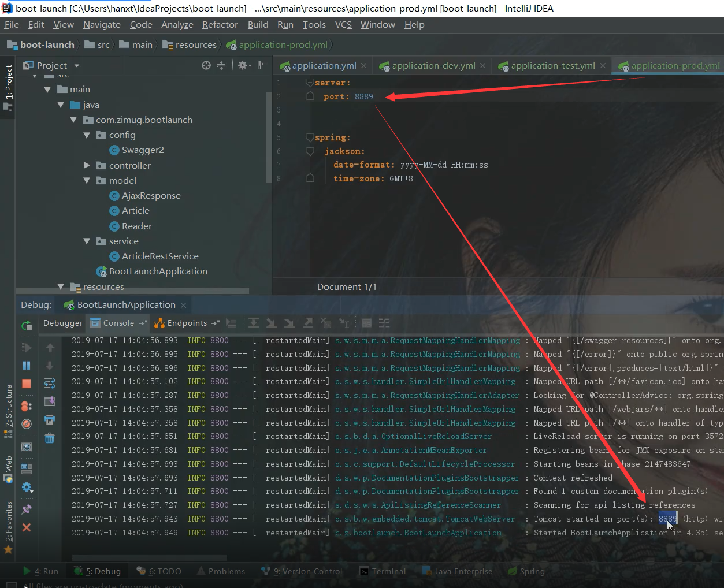Click Collapse All icon in Project panel
This screenshot has height=588, width=724.
[x=221, y=65]
